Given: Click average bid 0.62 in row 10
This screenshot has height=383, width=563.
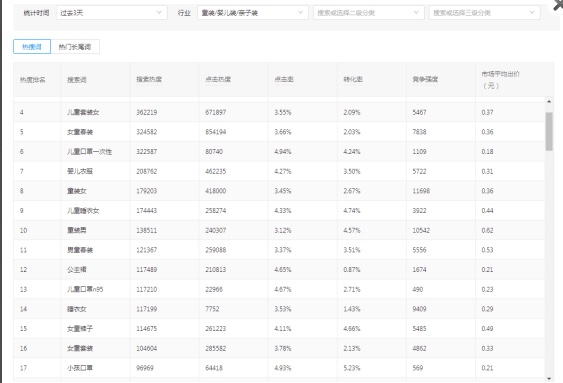Looking at the screenshot, I should (487, 230).
